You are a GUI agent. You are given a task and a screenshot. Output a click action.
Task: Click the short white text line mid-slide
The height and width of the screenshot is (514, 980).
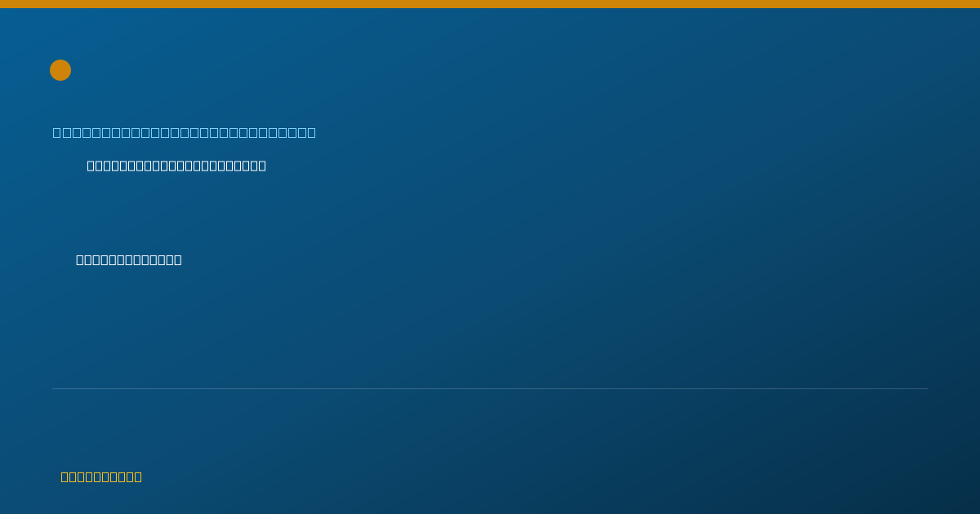[129, 259]
